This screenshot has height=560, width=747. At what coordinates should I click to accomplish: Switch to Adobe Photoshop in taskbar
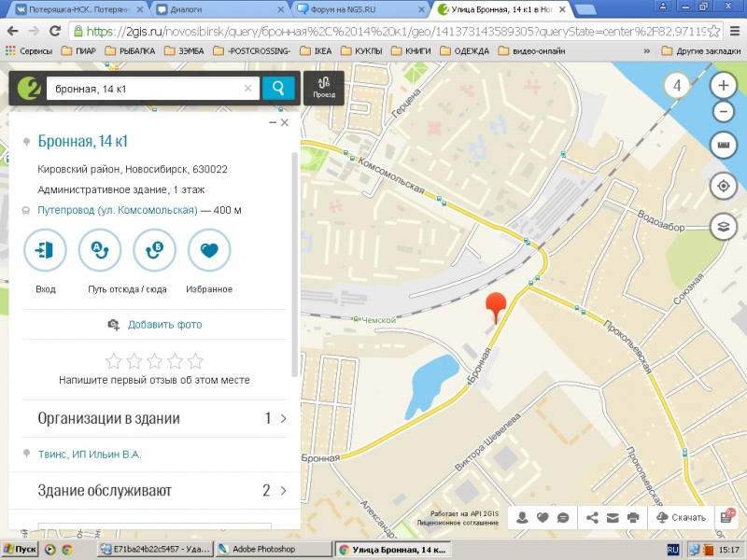[273, 549]
